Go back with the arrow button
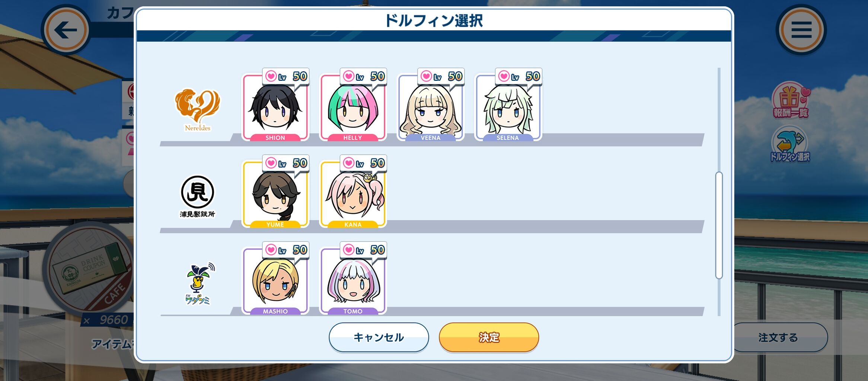868x381 pixels. pos(66,30)
